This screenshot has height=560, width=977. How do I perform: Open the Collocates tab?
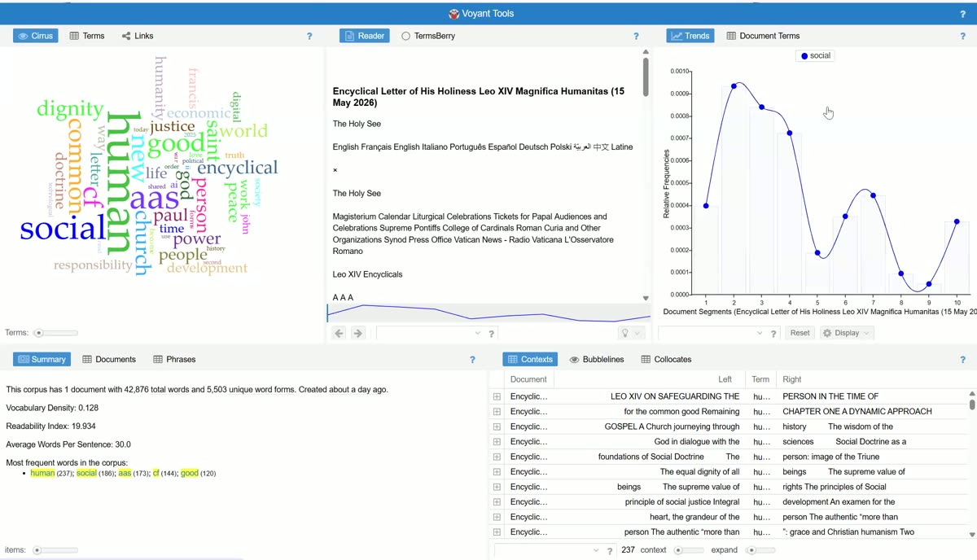pyautogui.click(x=666, y=359)
